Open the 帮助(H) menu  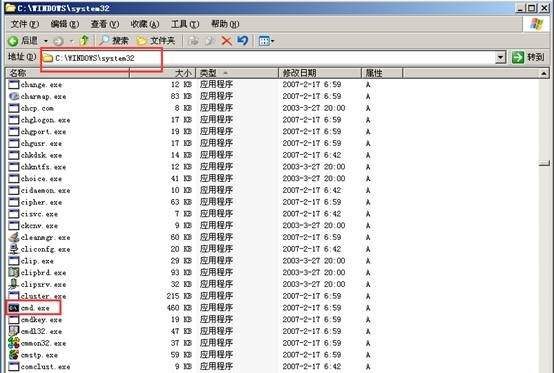(x=225, y=24)
